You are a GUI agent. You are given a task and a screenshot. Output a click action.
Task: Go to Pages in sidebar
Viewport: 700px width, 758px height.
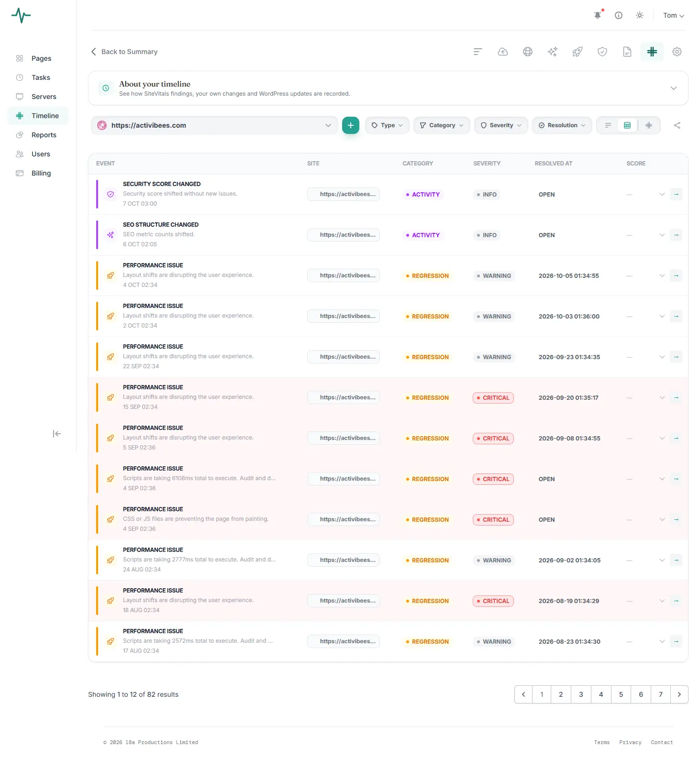(38, 58)
